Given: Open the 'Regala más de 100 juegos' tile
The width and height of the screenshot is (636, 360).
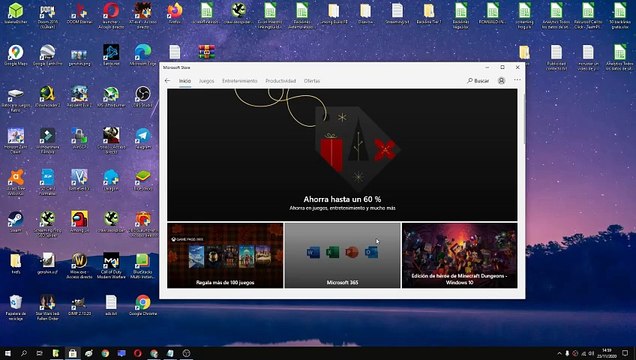Looking at the screenshot, I should 225,255.
